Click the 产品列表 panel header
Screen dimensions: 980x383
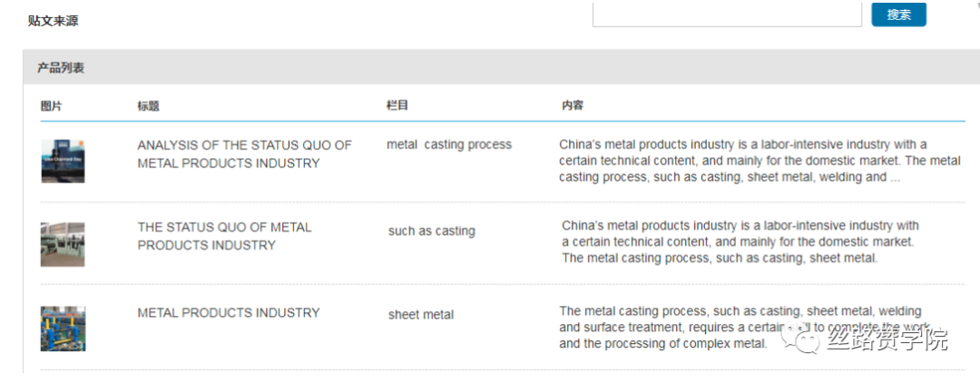pos(61,67)
